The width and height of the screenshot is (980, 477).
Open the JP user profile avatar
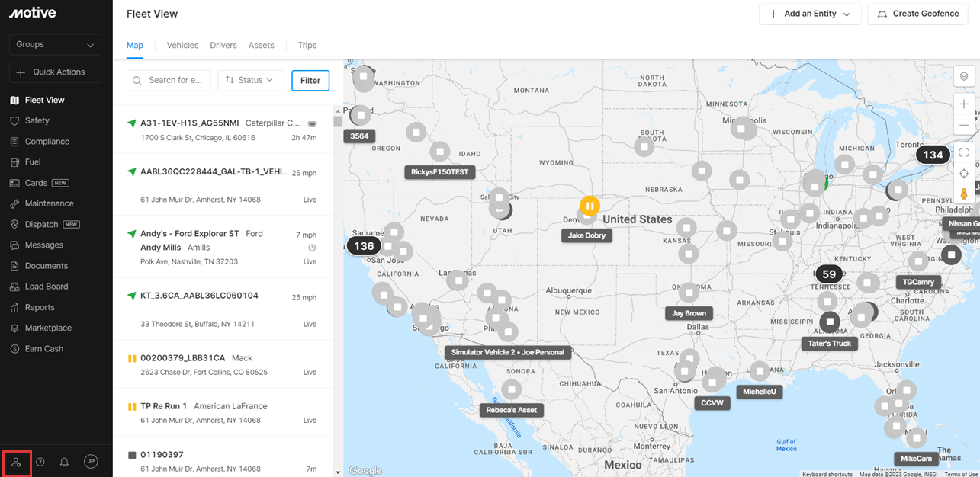(91, 461)
